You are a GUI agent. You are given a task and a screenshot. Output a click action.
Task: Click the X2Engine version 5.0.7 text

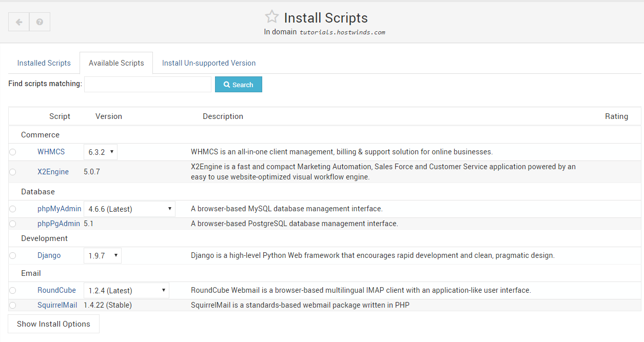pyautogui.click(x=92, y=172)
